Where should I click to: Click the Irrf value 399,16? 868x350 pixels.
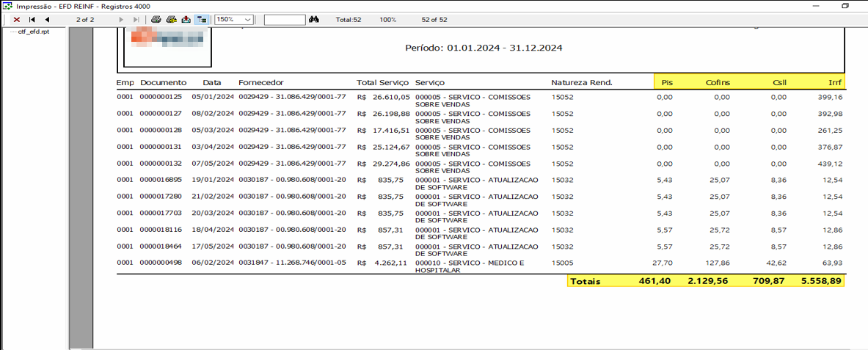coord(831,97)
